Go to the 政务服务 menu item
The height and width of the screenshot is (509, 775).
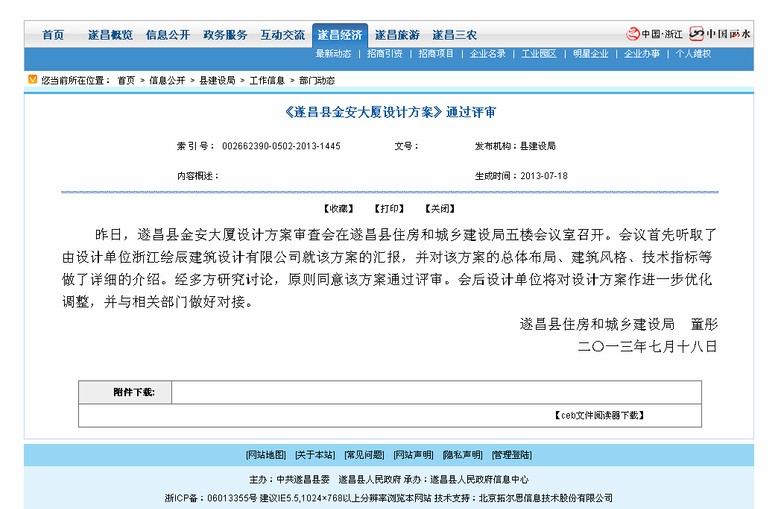point(224,35)
